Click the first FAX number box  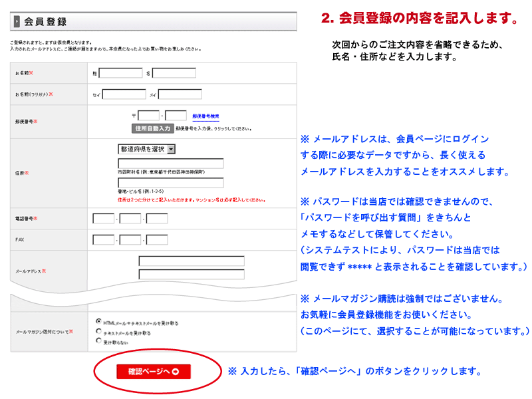pos(104,240)
